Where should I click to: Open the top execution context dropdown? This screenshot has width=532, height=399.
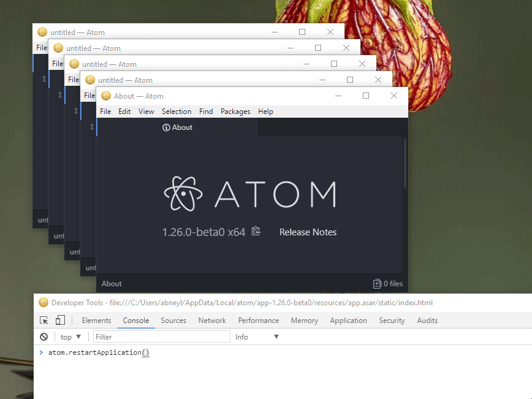click(x=70, y=337)
